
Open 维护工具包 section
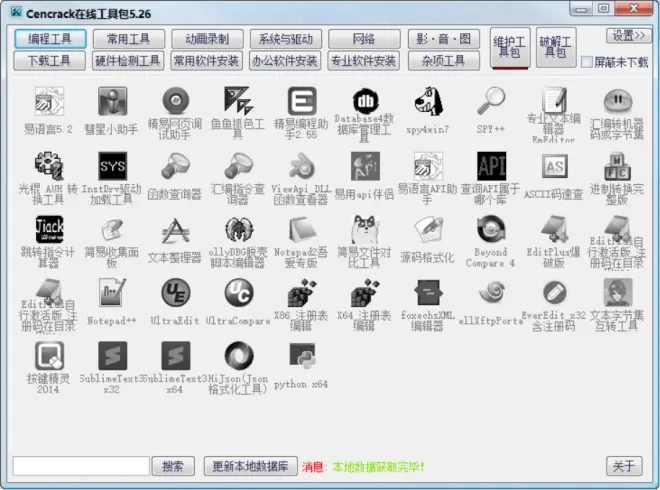(x=510, y=48)
